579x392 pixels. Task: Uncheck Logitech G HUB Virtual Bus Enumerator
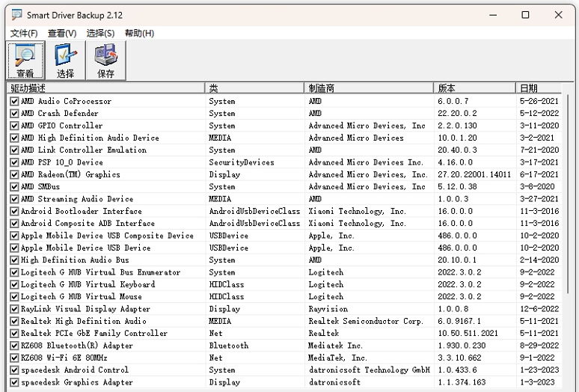[14, 272]
